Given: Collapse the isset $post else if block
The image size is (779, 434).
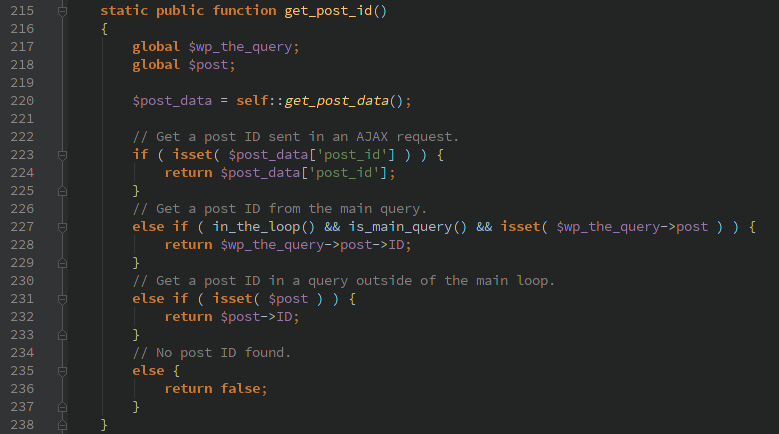Looking at the screenshot, I should pyautogui.click(x=62, y=299).
